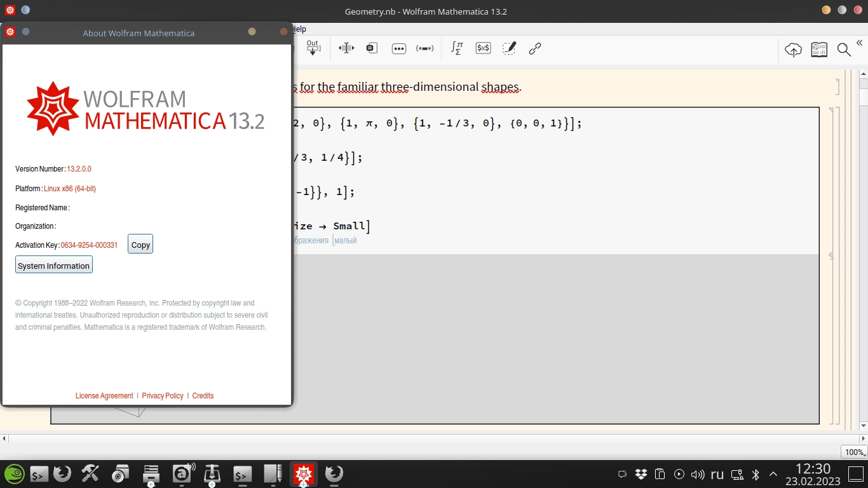
Task: Click the ellipsis box toolbar icon
Action: pos(399,48)
